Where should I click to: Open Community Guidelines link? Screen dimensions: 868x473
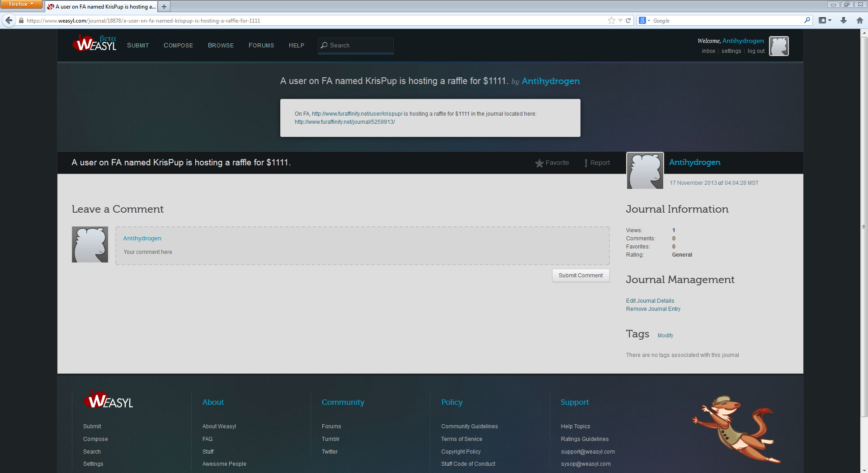pyautogui.click(x=469, y=426)
